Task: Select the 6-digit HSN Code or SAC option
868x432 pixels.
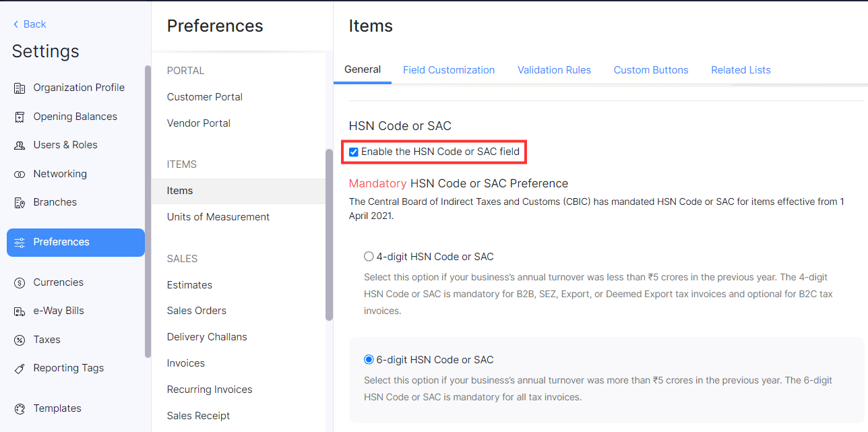Action: coord(369,359)
